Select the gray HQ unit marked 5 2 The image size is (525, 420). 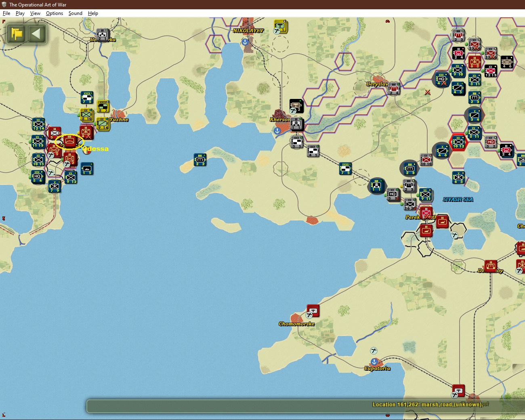(491, 142)
